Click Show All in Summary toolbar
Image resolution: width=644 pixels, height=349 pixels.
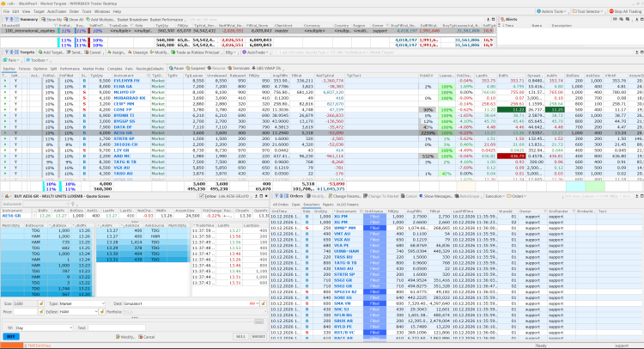click(x=74, y=19)
